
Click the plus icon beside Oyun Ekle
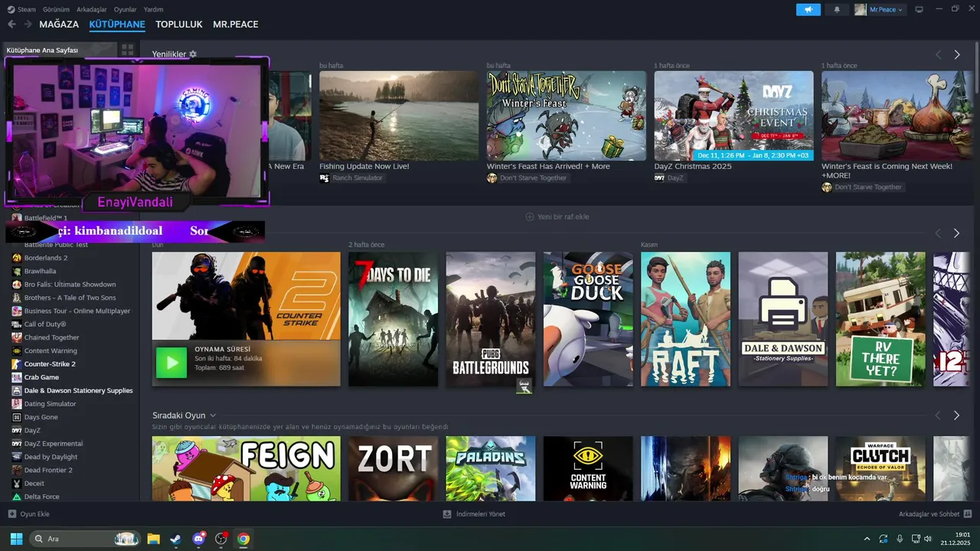11,514
